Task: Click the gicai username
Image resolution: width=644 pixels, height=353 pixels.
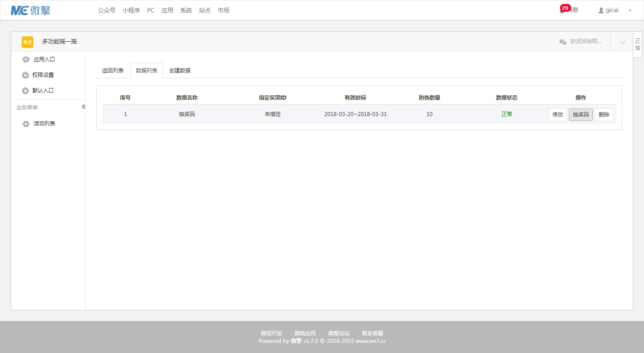Action: [x=612, y=10]
